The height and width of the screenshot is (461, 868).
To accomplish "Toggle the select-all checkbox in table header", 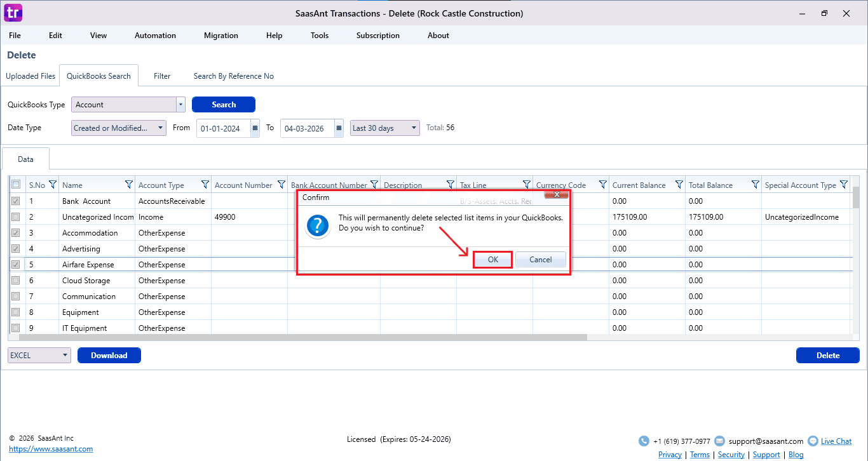I will coord(16,185).
